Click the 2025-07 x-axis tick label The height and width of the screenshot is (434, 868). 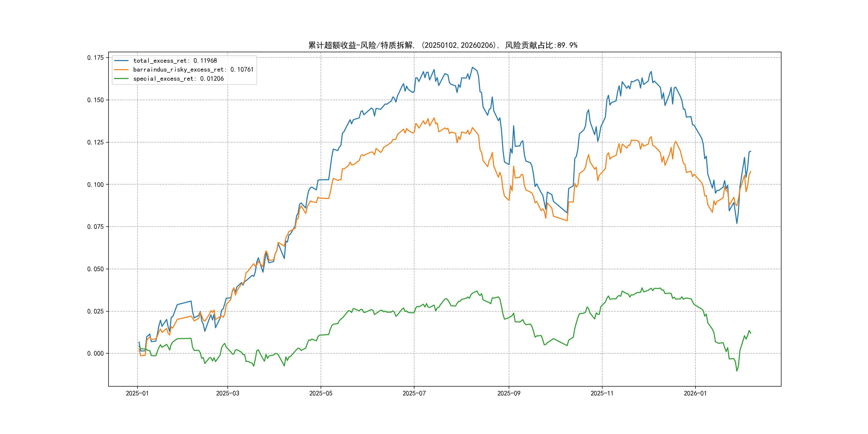coord(414,393)
